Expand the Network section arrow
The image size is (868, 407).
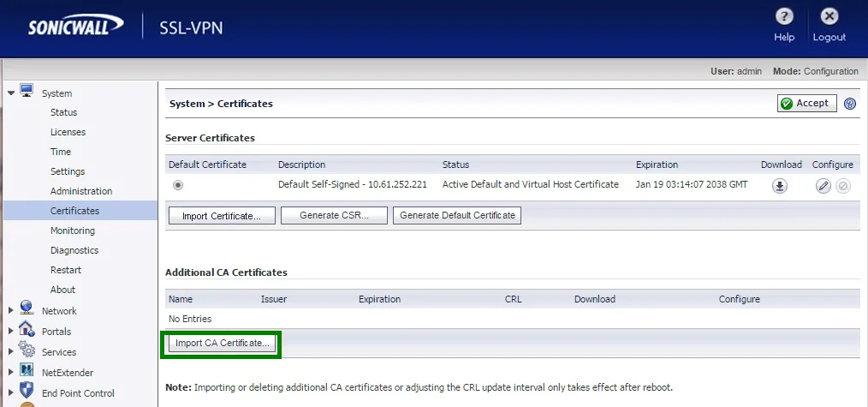pyautogui.click(x=11, y=311)
